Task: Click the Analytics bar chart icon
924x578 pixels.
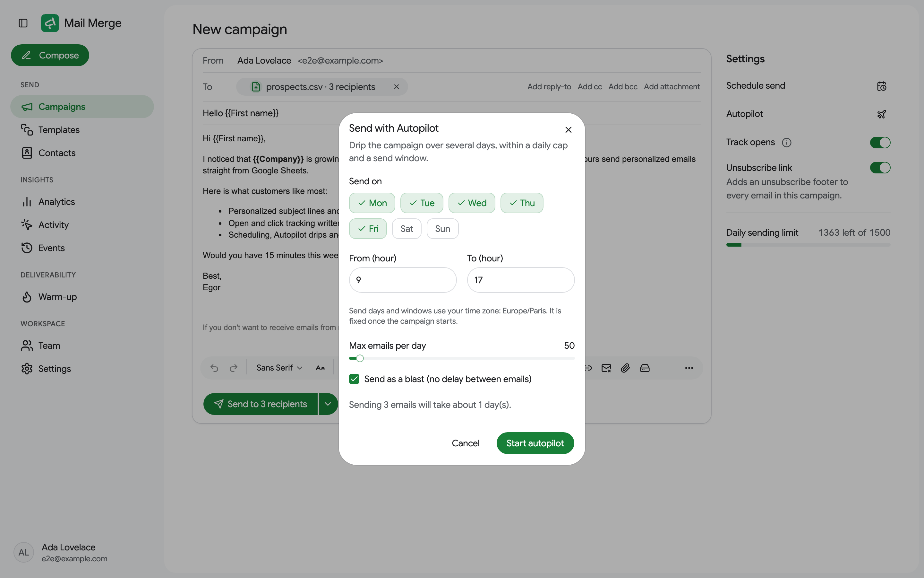Action: (x=27, y=201)
